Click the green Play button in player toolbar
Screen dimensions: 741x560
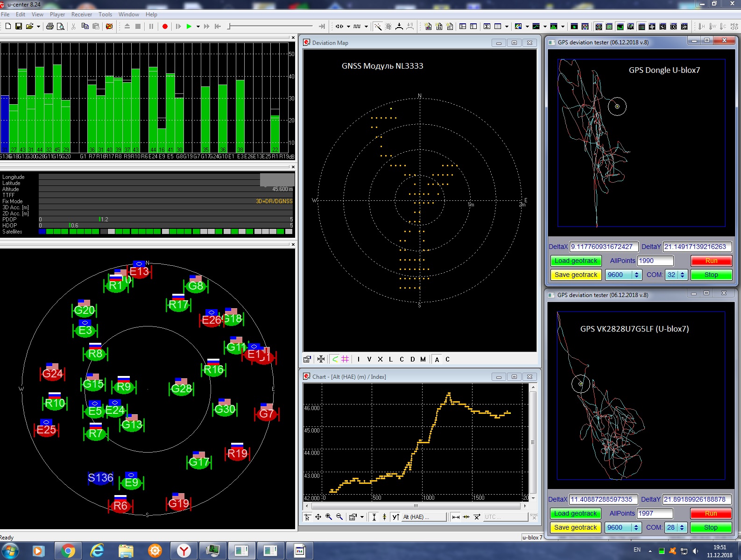tap(189, 27)
